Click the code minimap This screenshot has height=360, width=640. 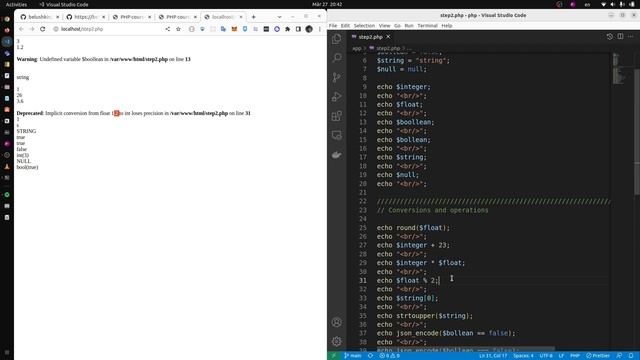(620, 69)
